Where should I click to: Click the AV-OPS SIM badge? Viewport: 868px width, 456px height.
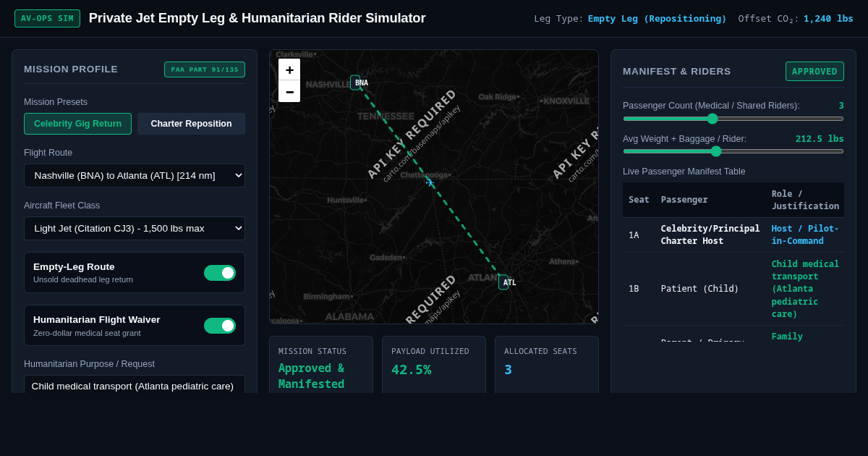pyautogui.click(x=47, y=18)
